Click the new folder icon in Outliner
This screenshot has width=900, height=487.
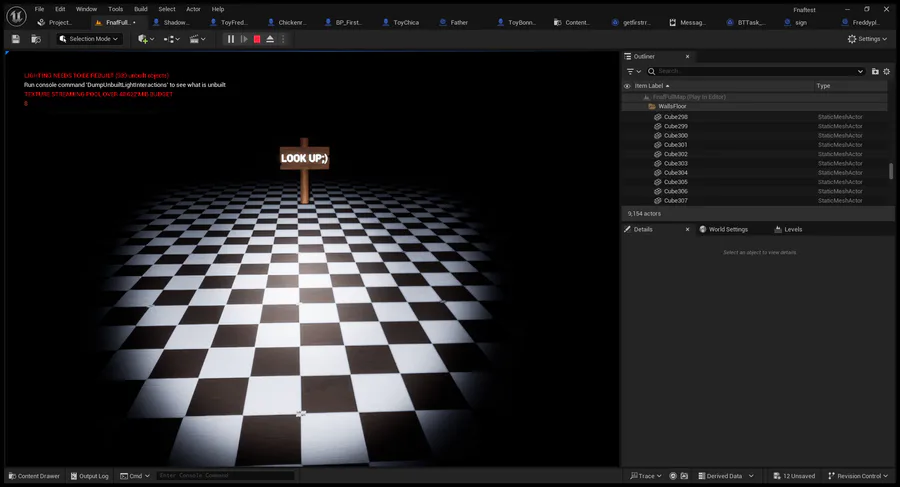875,72
